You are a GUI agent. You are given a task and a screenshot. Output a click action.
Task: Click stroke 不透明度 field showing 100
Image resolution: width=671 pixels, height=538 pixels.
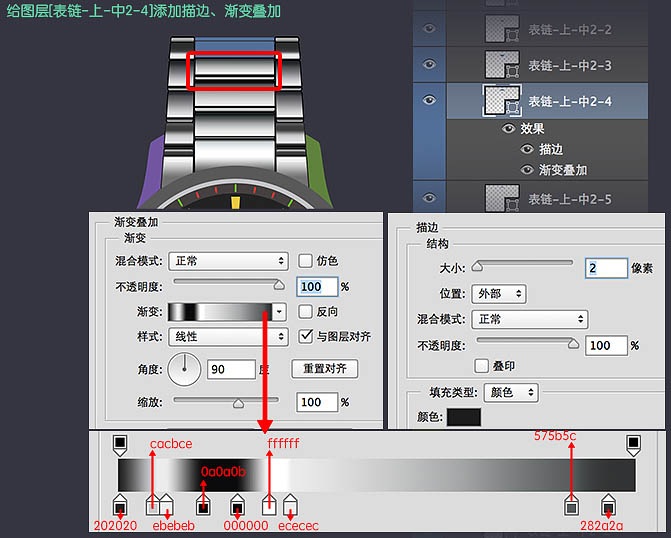click(606, 345)
